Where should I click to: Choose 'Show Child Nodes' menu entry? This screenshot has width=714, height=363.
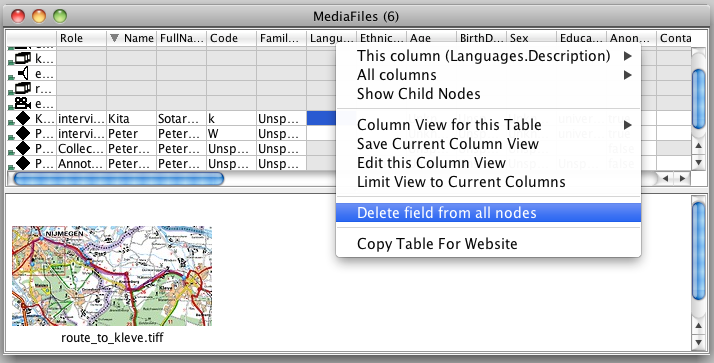click(488, 94)
